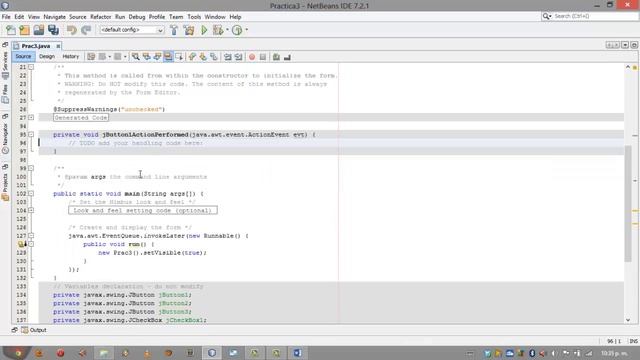Click the Uncomment code icon
The image size is (640, 360).
tap(287, 57)
